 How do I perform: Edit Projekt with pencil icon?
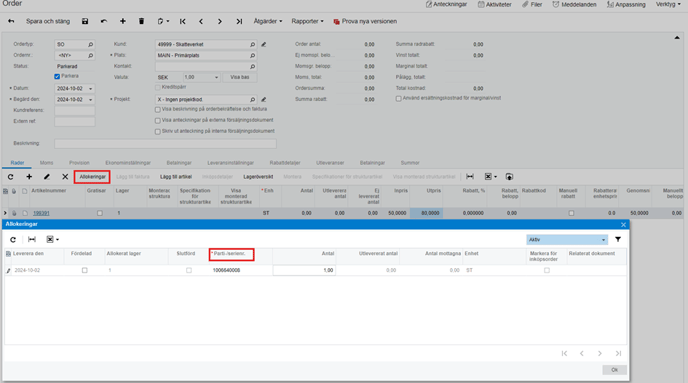(x=264, y=99)
